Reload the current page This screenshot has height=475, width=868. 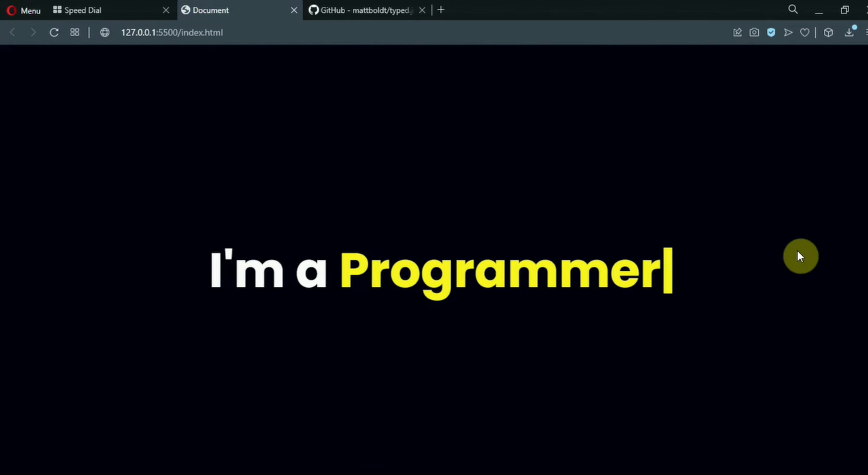pyautogui.click(x=54, y=33)
